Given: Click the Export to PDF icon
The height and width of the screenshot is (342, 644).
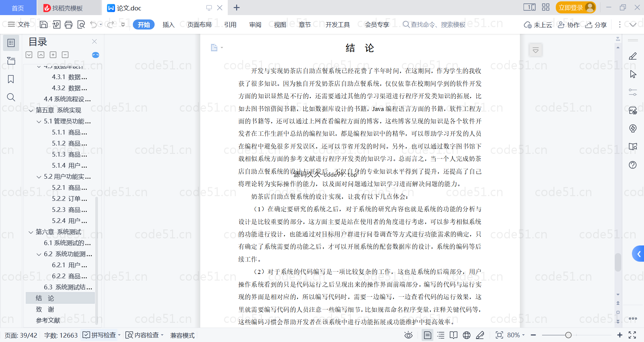Looking at the screenshot, I should 56,24.
